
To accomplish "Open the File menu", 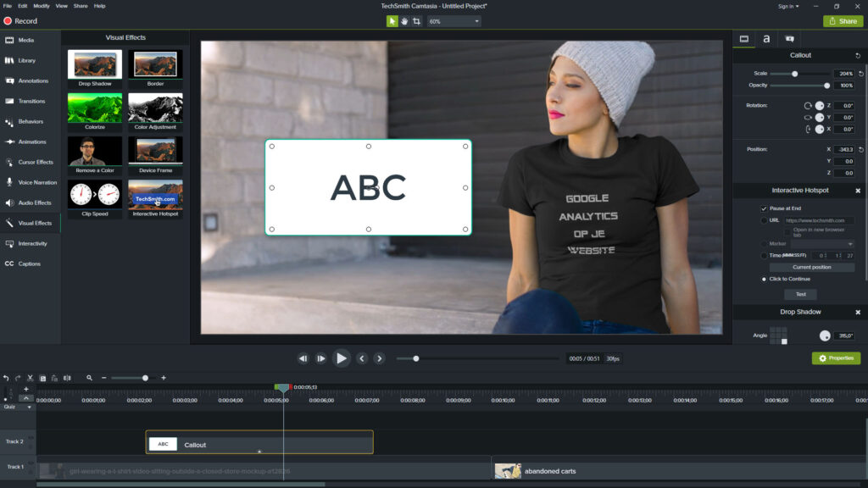I will click(x=7, y=6).
